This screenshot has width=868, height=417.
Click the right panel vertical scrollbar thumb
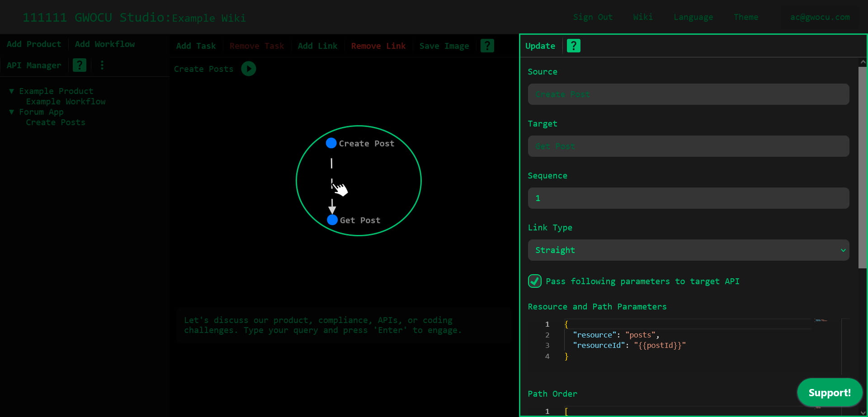coord(862,167)
